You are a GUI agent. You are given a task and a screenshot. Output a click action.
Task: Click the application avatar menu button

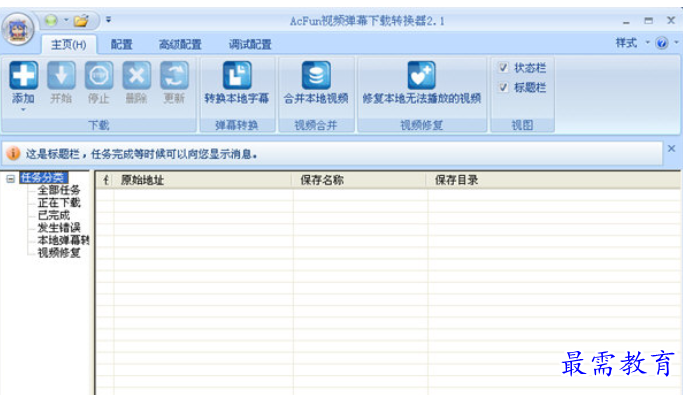[18, 29]
